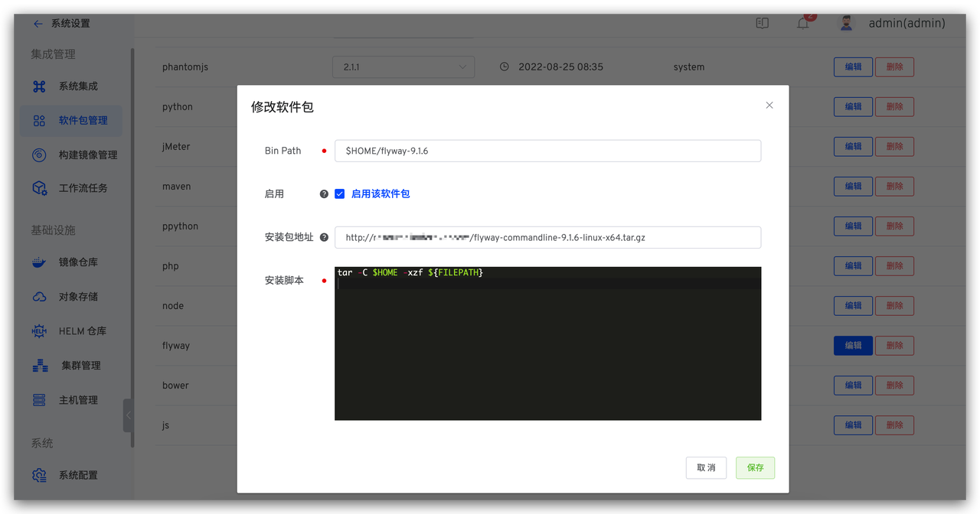Click the help icon next to 启用
980x514 pixels.
[x=324, y=194]
